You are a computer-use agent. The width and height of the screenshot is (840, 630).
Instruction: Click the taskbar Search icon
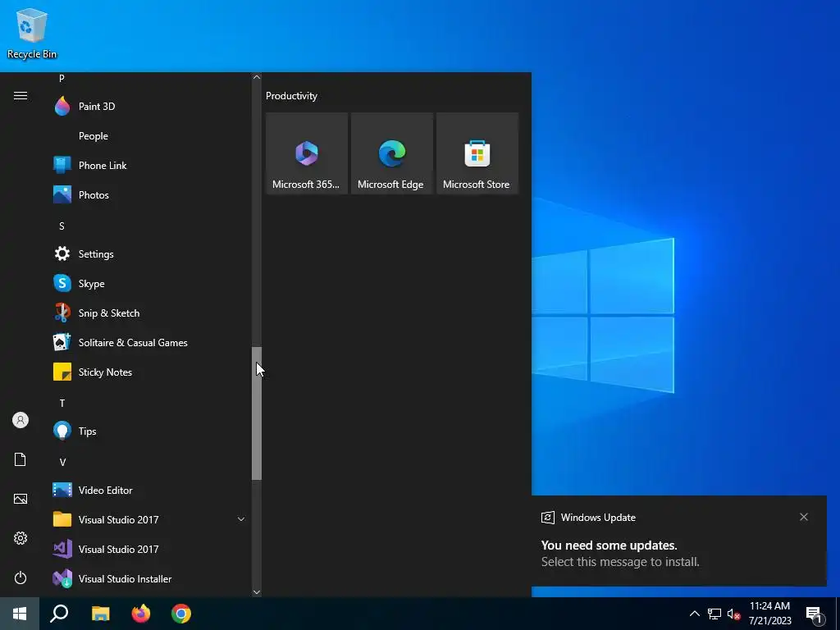59,614
